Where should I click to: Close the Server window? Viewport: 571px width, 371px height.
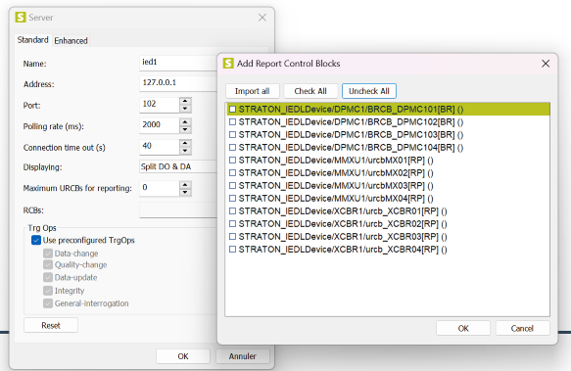(x=262, y=17)
